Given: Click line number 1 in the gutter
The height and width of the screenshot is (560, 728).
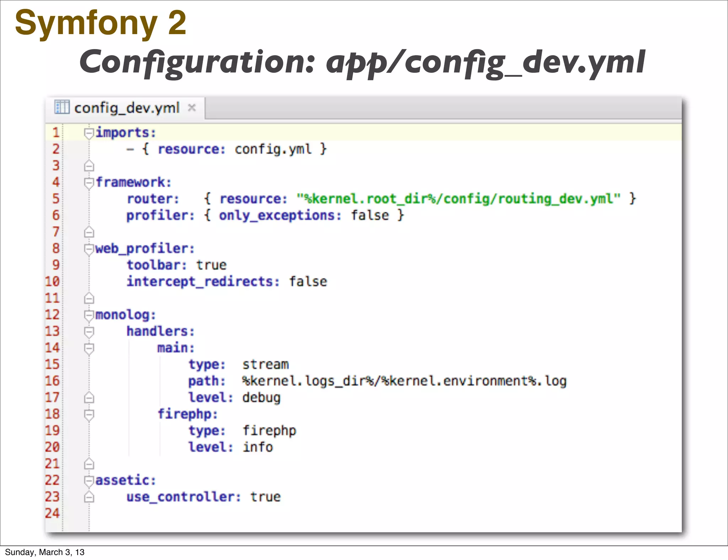Looking at the screenshot, I should (x=56, y=133).
